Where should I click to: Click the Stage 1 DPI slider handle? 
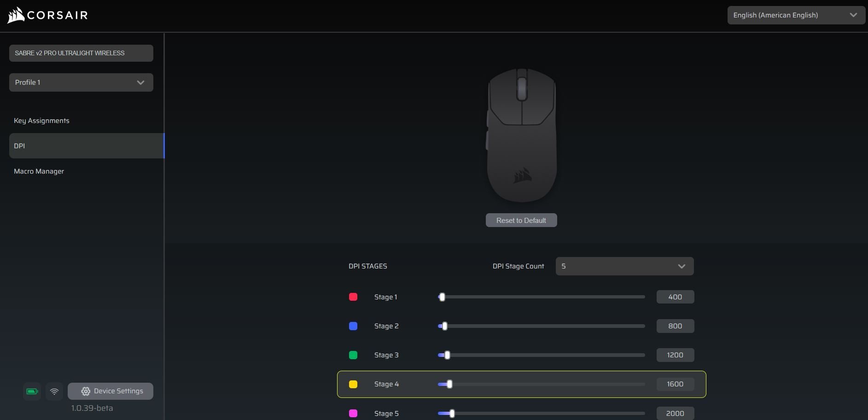[x=442, y=297]
